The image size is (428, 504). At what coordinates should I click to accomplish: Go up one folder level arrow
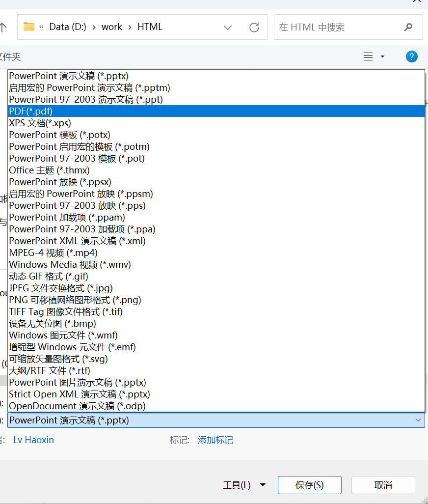pos(3,27)
